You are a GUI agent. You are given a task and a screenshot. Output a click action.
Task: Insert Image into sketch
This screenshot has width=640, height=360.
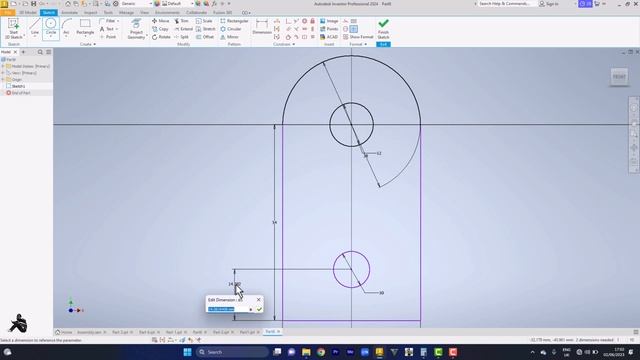point(329,21)
